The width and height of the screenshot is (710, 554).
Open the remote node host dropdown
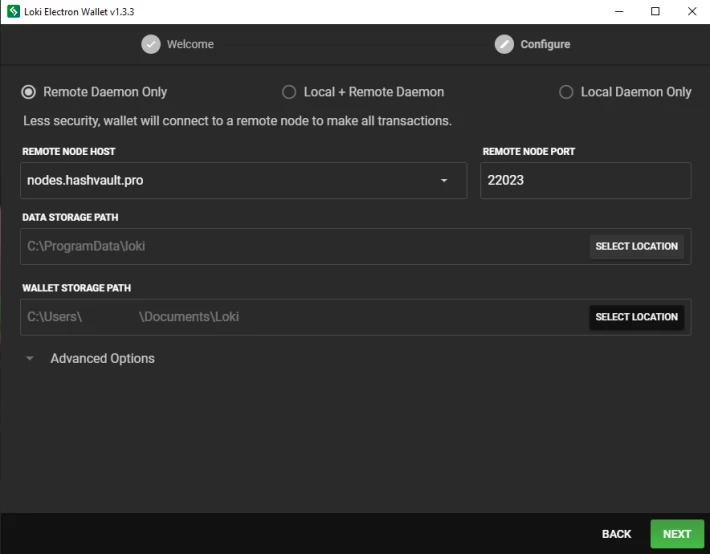pos(444,180)
